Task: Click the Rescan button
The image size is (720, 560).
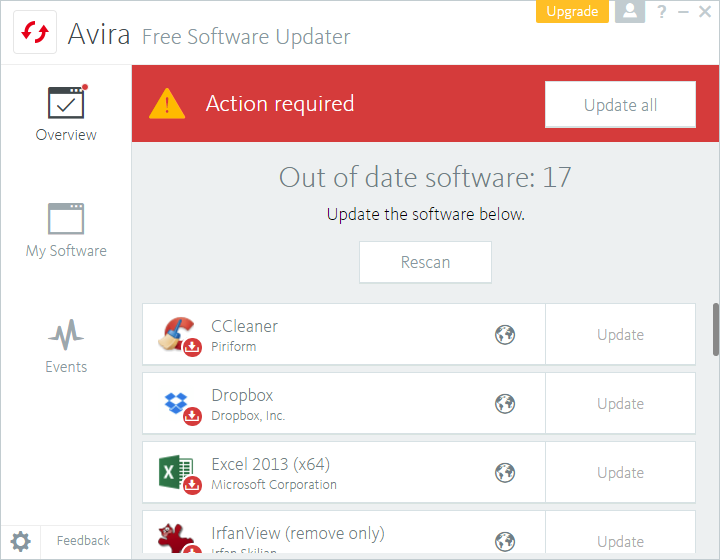Action: (x=425, y=262)
